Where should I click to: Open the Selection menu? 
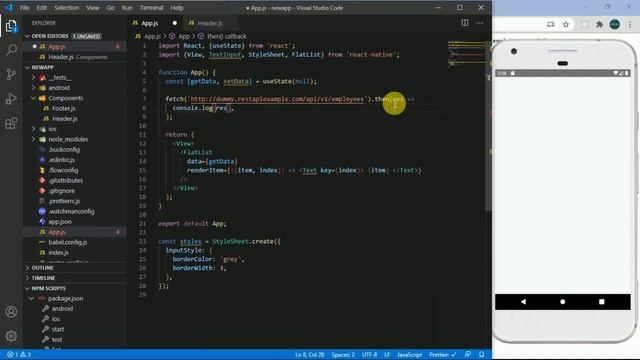67,8
